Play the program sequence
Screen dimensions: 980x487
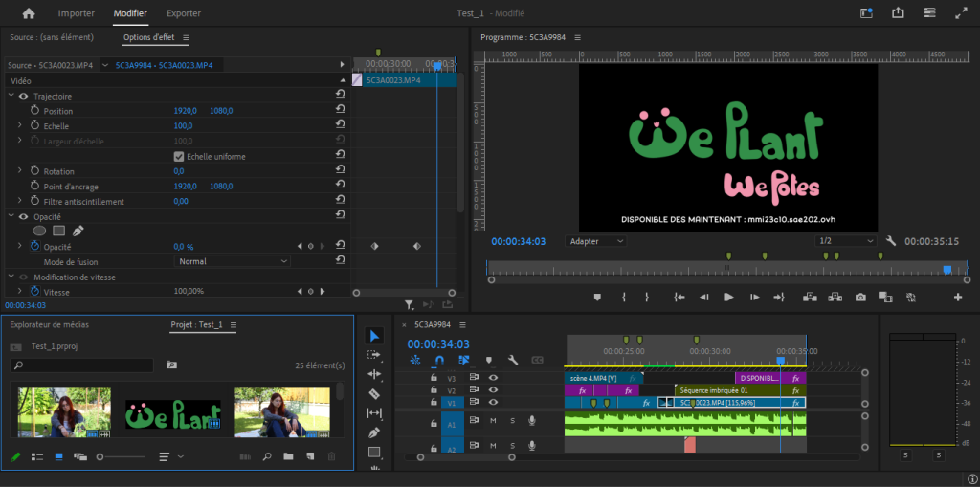click(728, 298)
